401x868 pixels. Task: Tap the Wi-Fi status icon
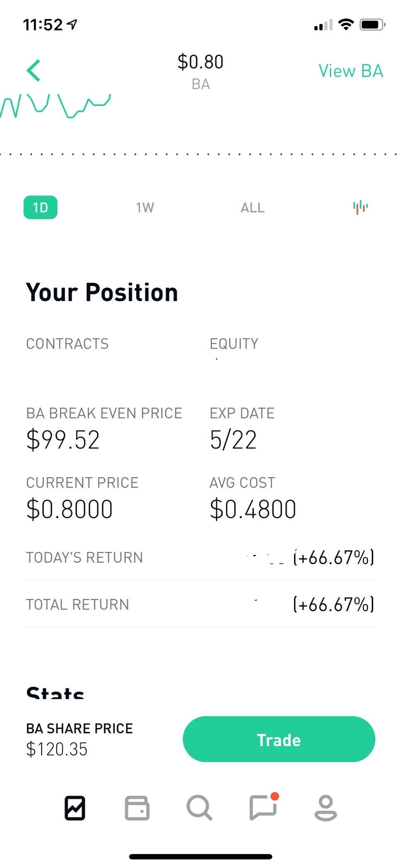pos(346,24)
